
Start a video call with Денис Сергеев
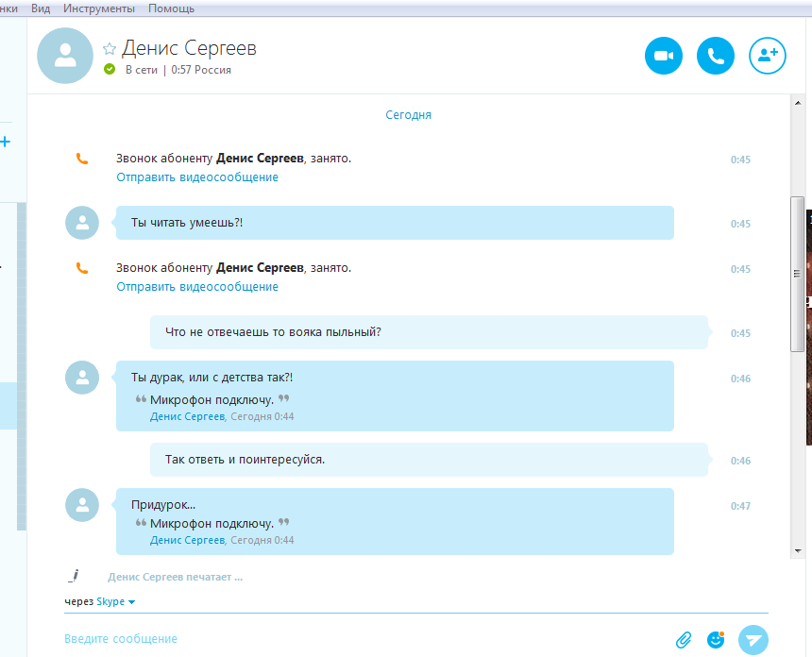point(664,56)
